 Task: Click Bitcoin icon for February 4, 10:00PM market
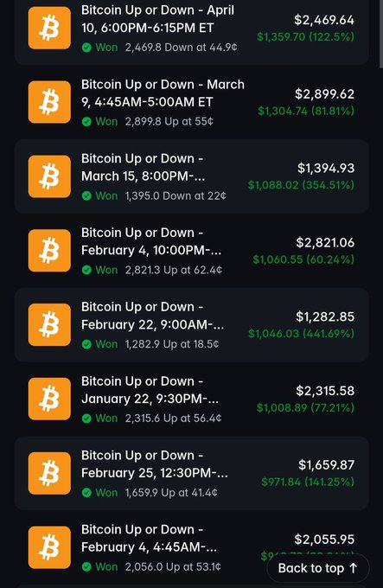point(49,251)
